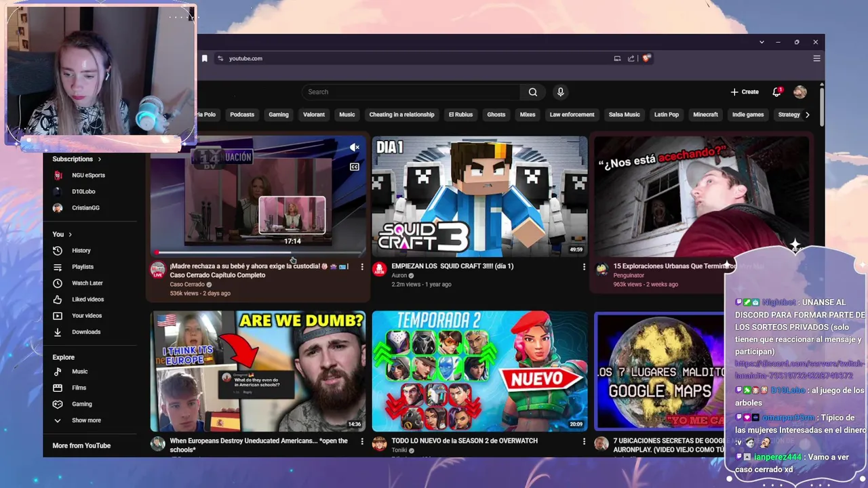This screenshot has height=488, width=868.
Task: Select the Ghosts filter chip
Action: tap(496, 115)
